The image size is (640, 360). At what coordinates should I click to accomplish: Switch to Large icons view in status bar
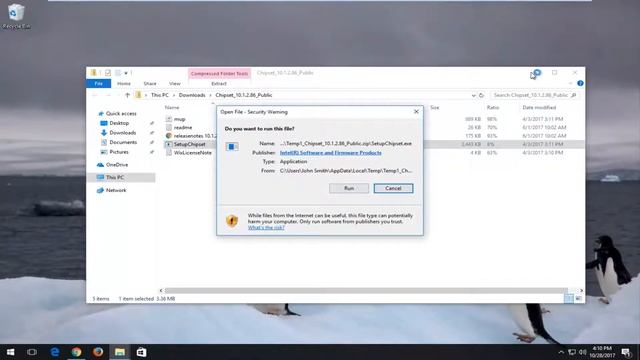pyautogui.click(x=579, y=299)
